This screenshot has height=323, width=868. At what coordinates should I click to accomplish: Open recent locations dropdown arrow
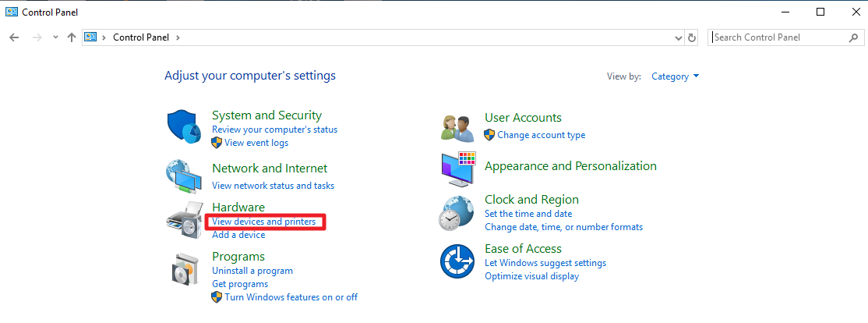point(55,37)
